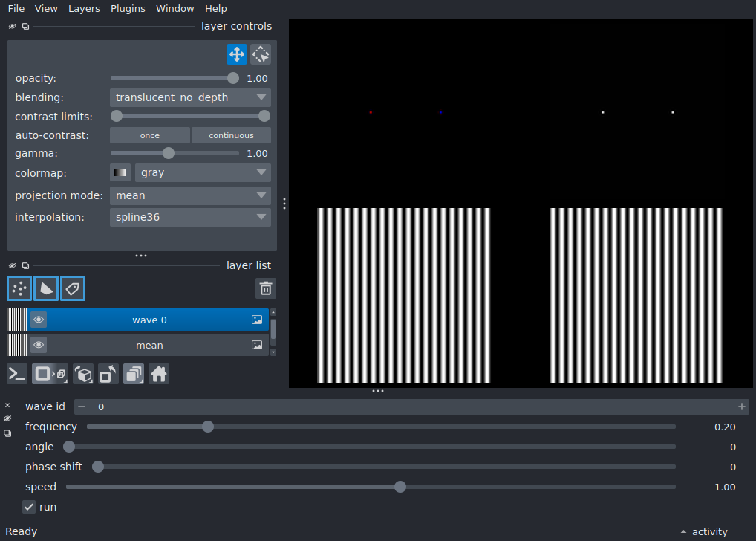Click the auto-contrast once button
Screen dimensions: 756x541
pyautogui.click(x=150, y=135)
